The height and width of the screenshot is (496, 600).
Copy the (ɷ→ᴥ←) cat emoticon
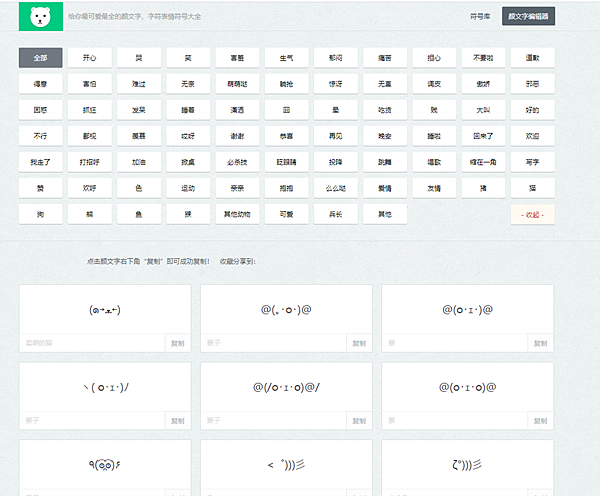point(178,343)
